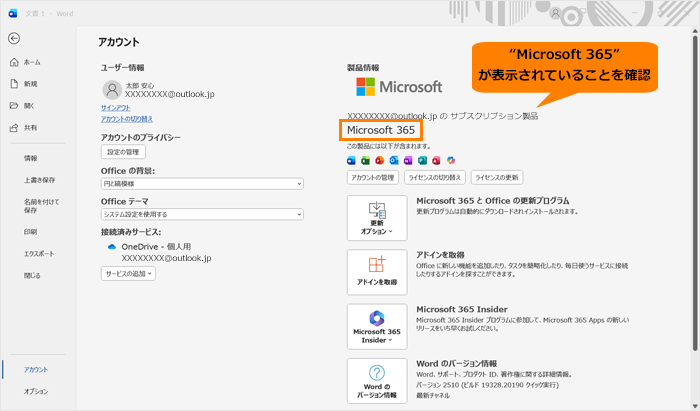Click the PowerPoint icon in included products
Image resolution: width=700 pixels, height=411 pixels.
pos(380,160)
